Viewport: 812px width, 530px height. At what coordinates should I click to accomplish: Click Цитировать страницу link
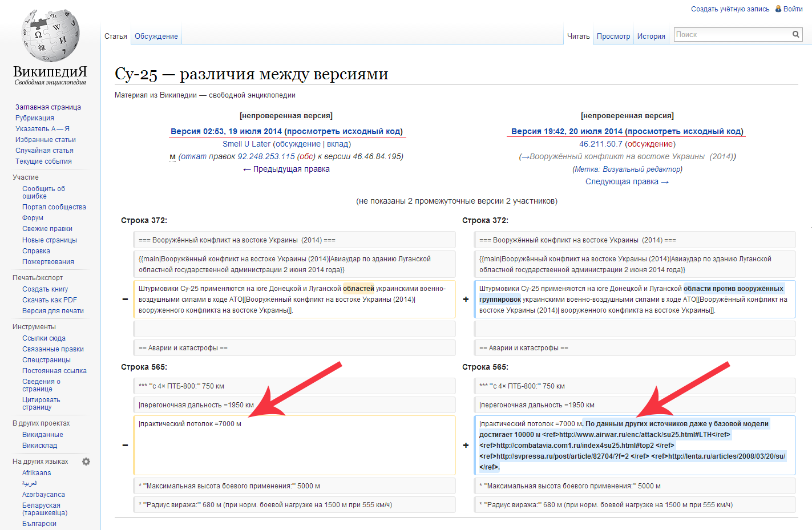coord(41,403)
